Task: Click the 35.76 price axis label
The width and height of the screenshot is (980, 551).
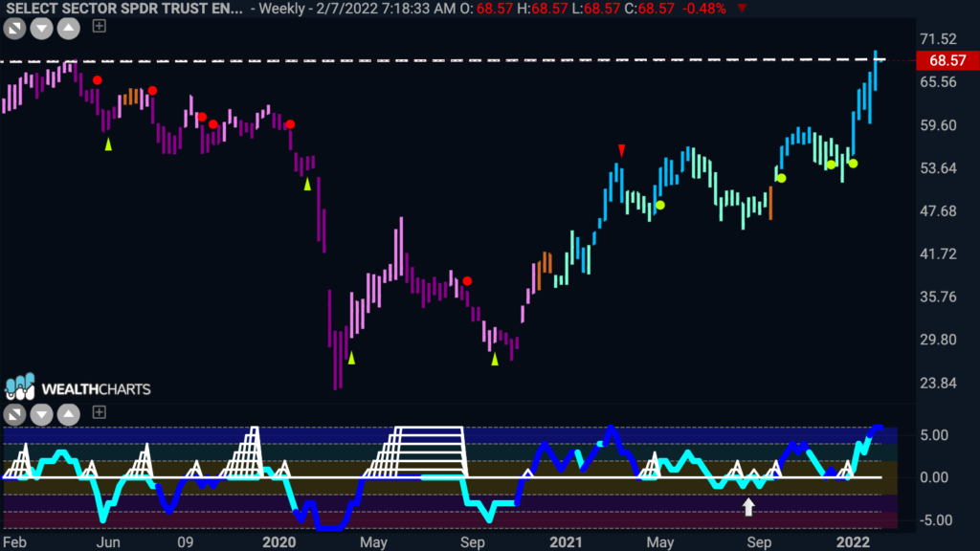Action: [x=938, y=297]
